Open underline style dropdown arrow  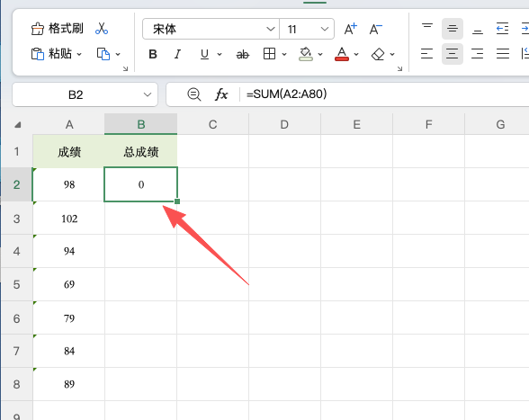click(220, 54)
